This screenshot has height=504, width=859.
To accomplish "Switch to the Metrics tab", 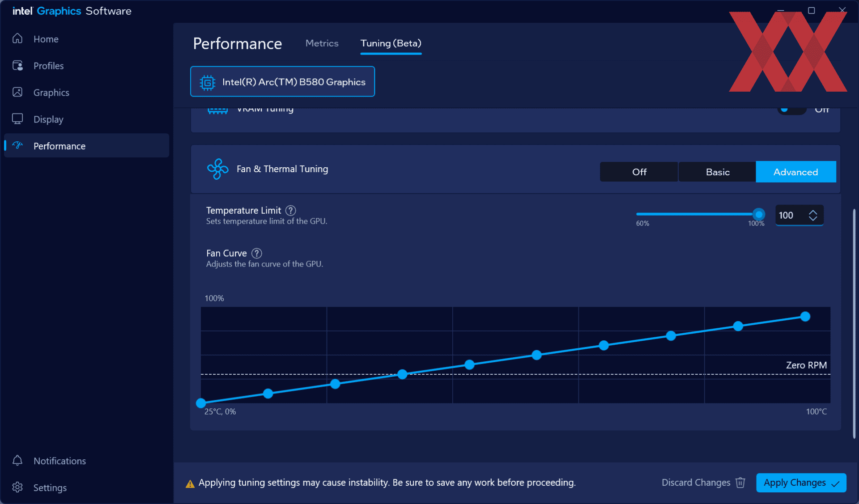I will 322,43.
